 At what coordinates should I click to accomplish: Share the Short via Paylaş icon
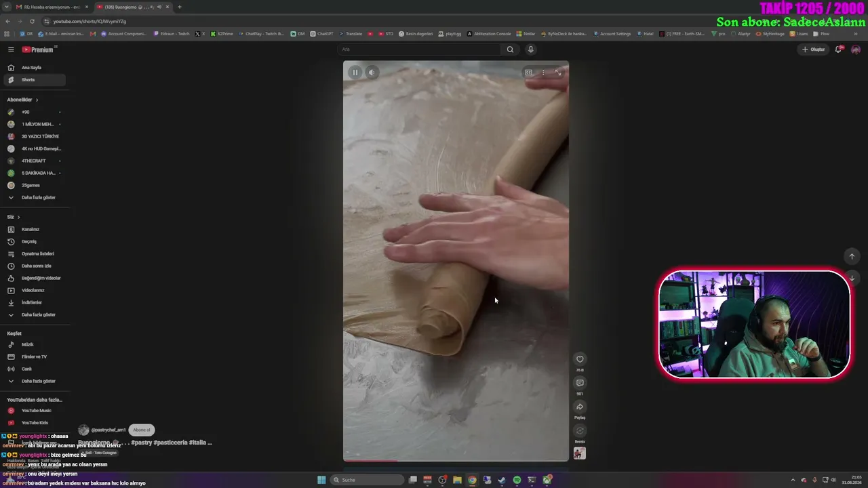pyautogui.click(x=580, y=407)
